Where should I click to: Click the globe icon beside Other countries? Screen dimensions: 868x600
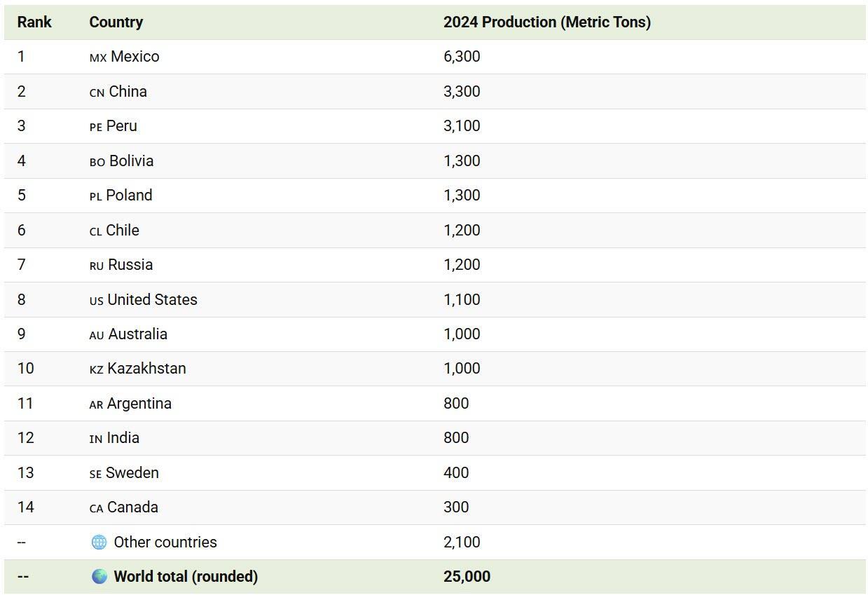(99, 542)
